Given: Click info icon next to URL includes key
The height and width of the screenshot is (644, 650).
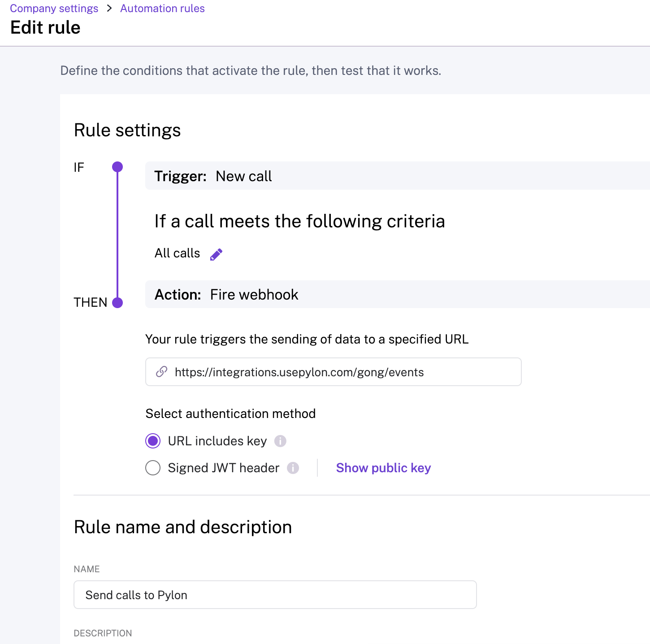Looking at the screenshot, I should (x=280, y=441).
